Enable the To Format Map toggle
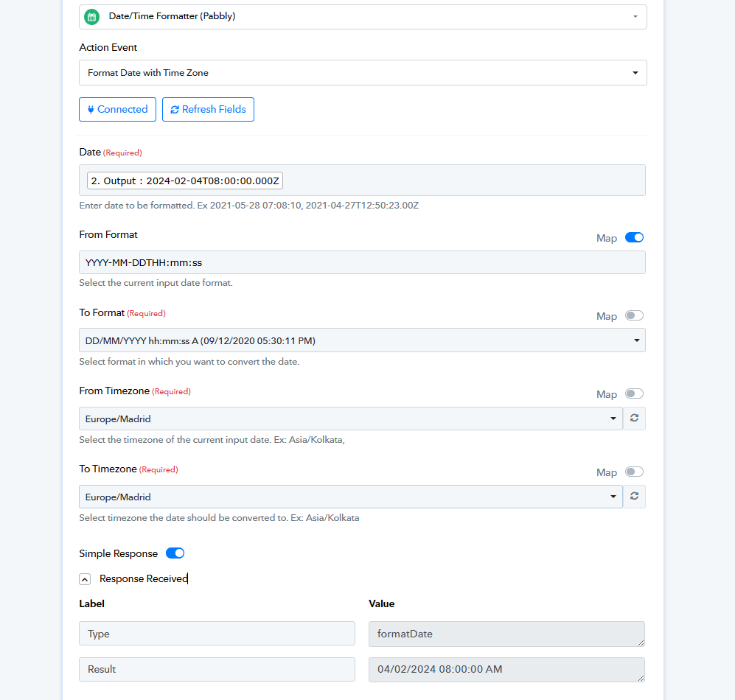Screen dimensions: 735x700 click(x=634, y=316)
